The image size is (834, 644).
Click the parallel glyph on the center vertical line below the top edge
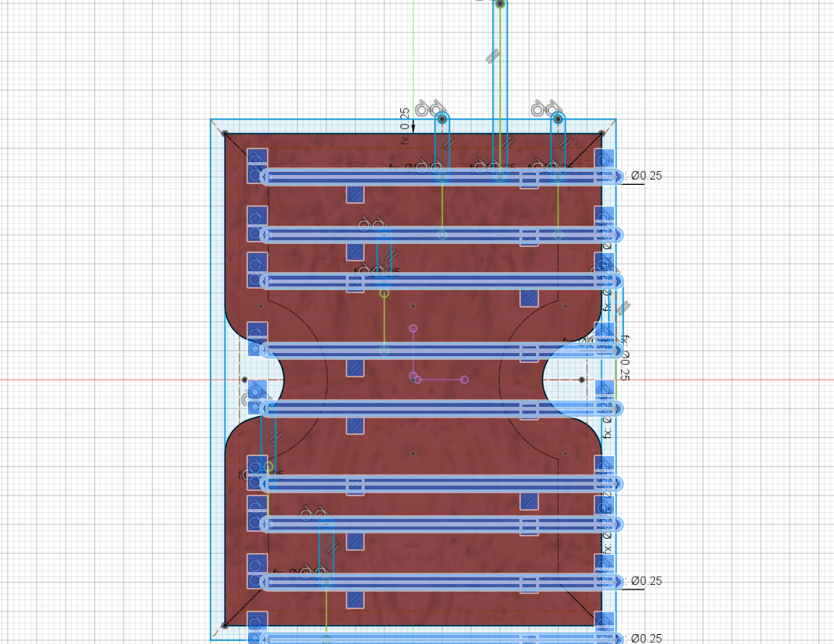pyautogui.click(x=507, y=142)
